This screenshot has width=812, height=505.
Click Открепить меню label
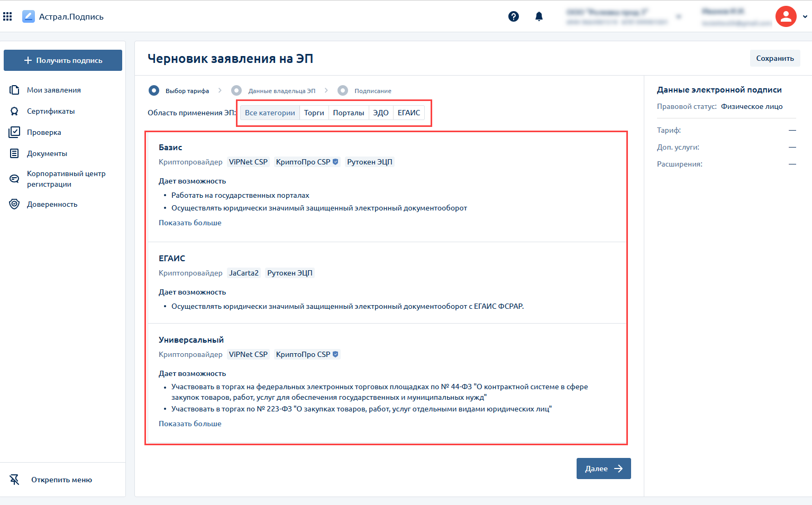point(61,480)
